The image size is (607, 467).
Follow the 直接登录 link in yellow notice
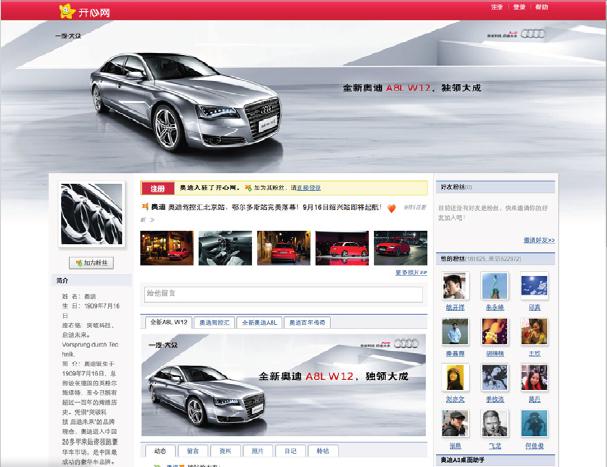point(309,188)
